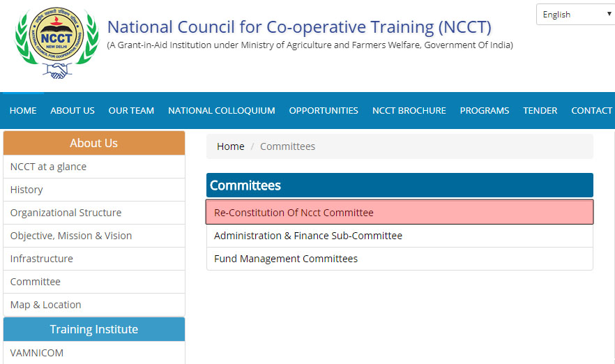Open the OPPORTUNITIES menu

[x=324, y=111]
